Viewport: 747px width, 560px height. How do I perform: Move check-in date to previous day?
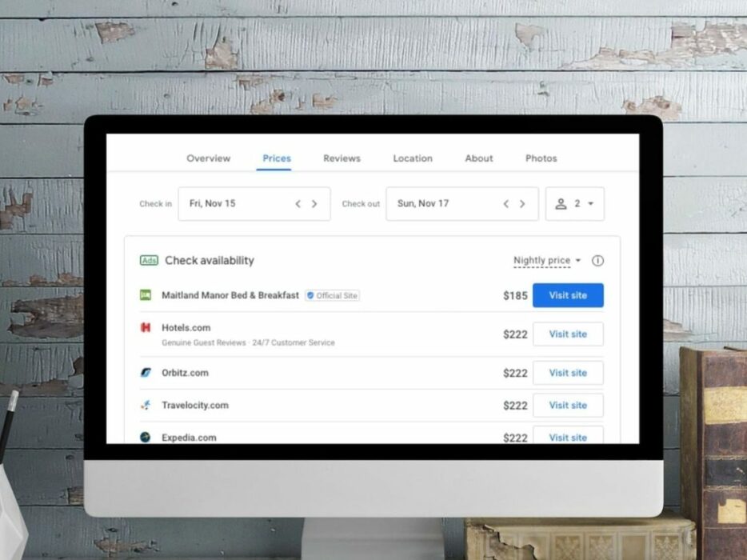click(x=298, y=204)
